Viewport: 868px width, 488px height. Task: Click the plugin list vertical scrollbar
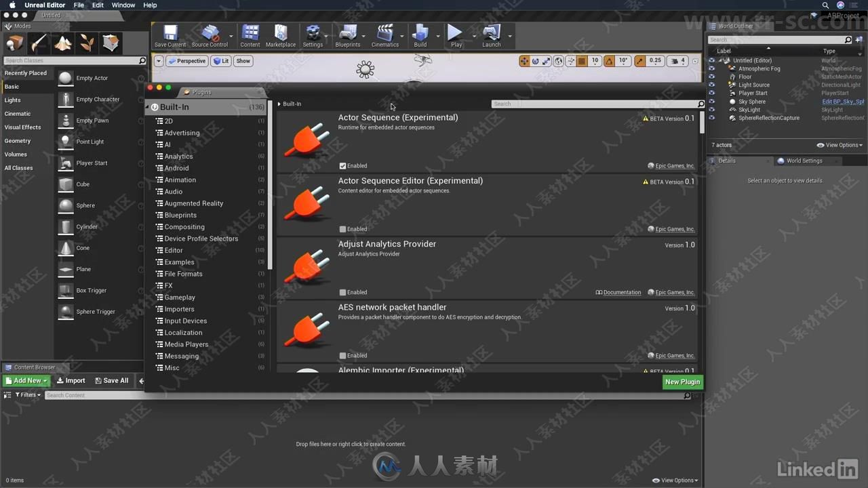click(x=701, y=122)
